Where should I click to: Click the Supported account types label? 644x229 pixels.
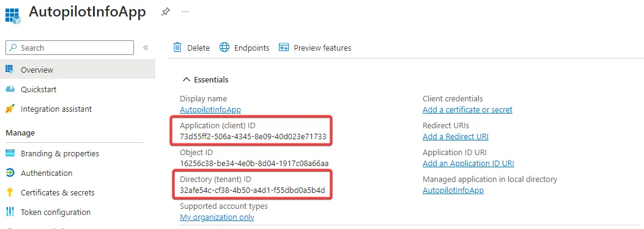click(224, 206)
